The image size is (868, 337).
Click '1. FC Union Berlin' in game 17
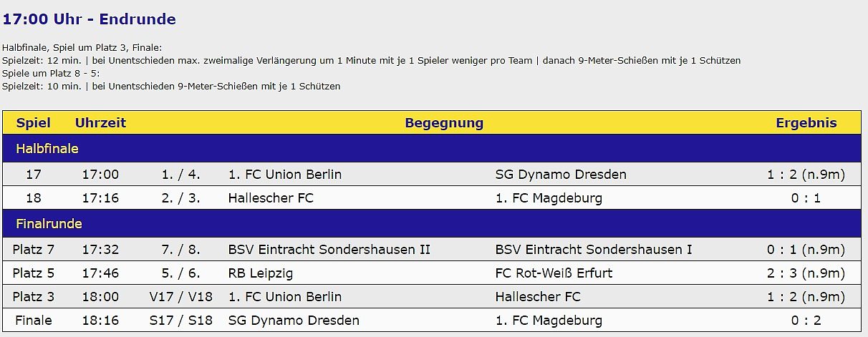285,175
